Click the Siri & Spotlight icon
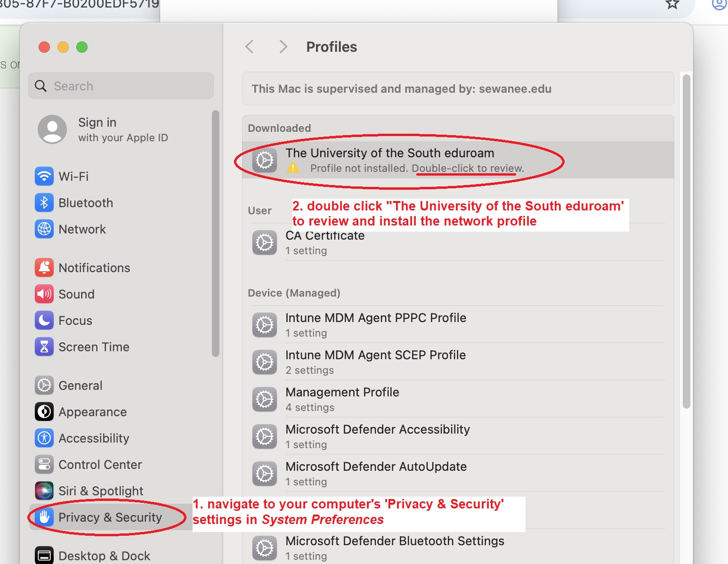Viewport: 728px width, 564px height. 44,491
